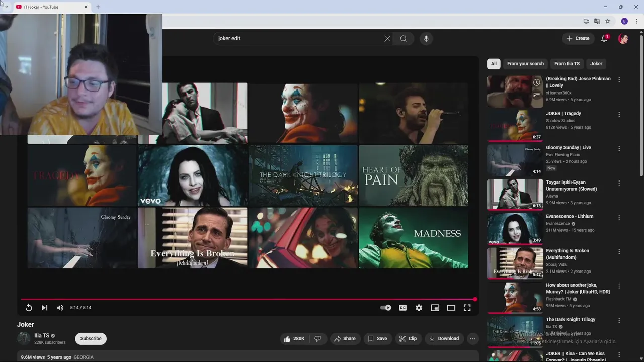644x362 pixels.
Task: Select From your search chip
Action: (x=525, y=64)
